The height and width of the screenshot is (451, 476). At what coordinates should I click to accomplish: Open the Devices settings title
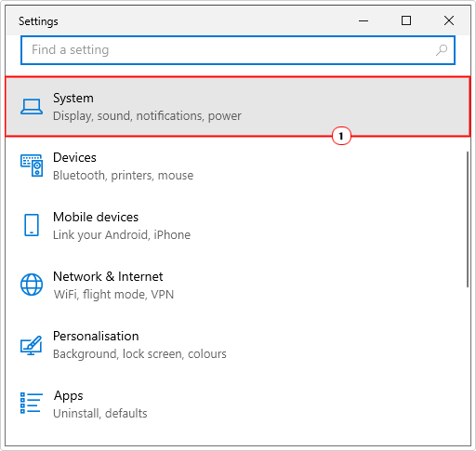[x=74, y=157]
